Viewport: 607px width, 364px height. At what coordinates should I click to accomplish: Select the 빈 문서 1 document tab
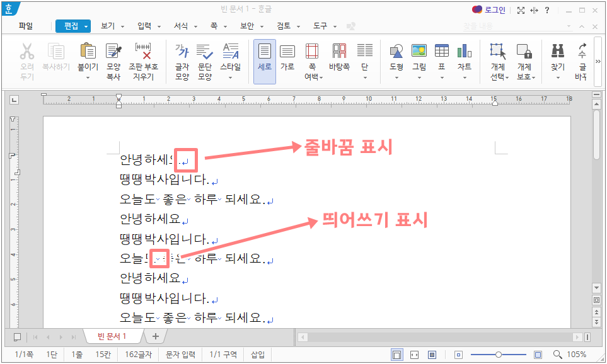point(112,336)
